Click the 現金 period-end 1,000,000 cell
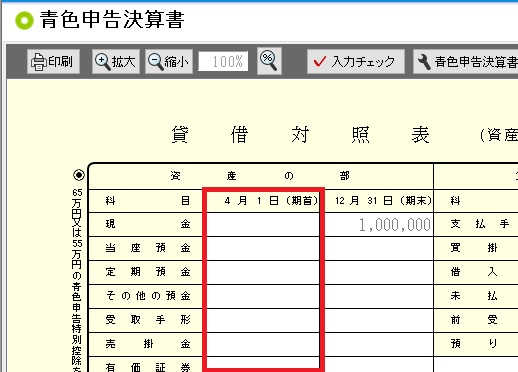The width and height of the screenshot is (518, 372). point(379,224)
